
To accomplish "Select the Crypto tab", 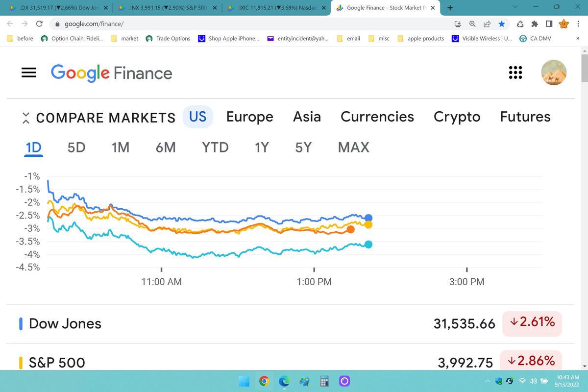I will point(457,117).
